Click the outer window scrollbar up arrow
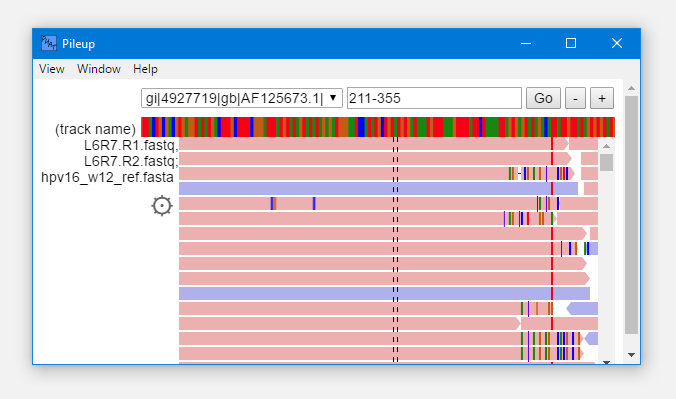Screen dimensions: 676x399 click(632, 88)
